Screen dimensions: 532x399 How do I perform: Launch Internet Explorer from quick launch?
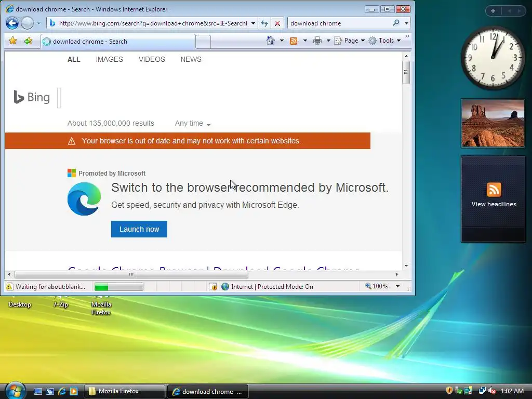(62, 391)
